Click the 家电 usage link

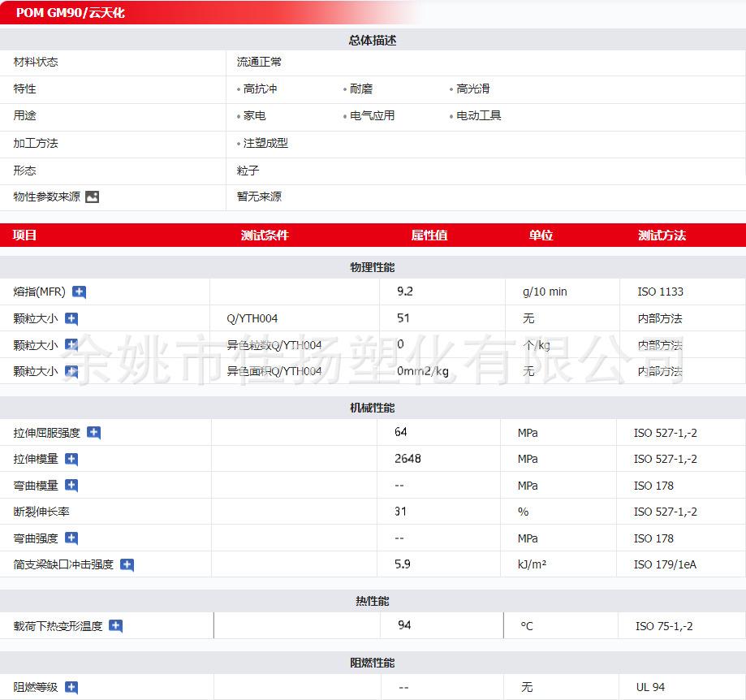pos(254,115)
